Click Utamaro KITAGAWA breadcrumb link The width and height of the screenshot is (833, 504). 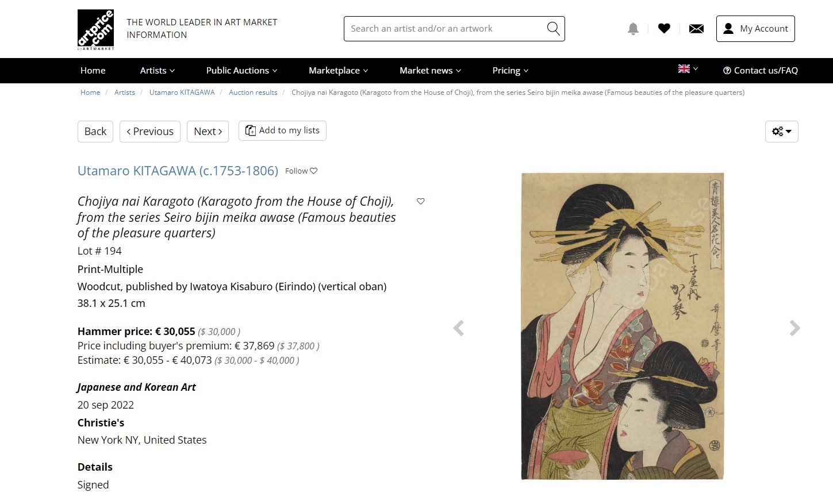coord(182,92)
